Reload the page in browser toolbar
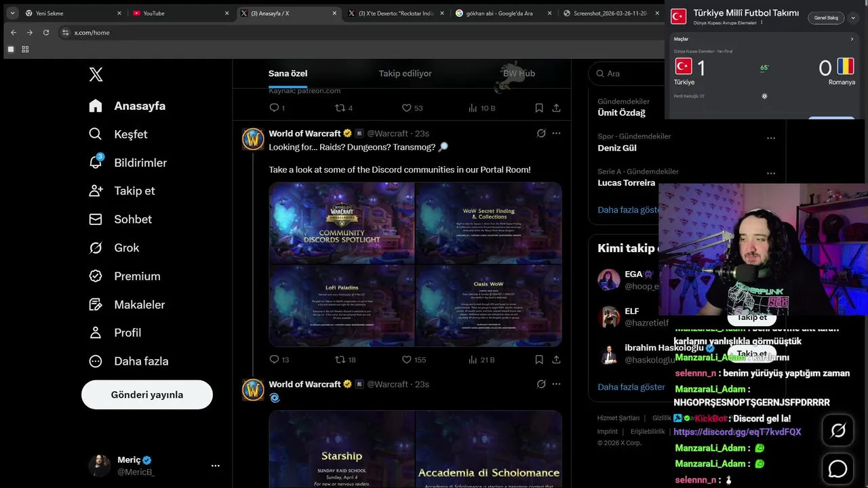Screen dimensions: 868x488 (x=46, y=33)
